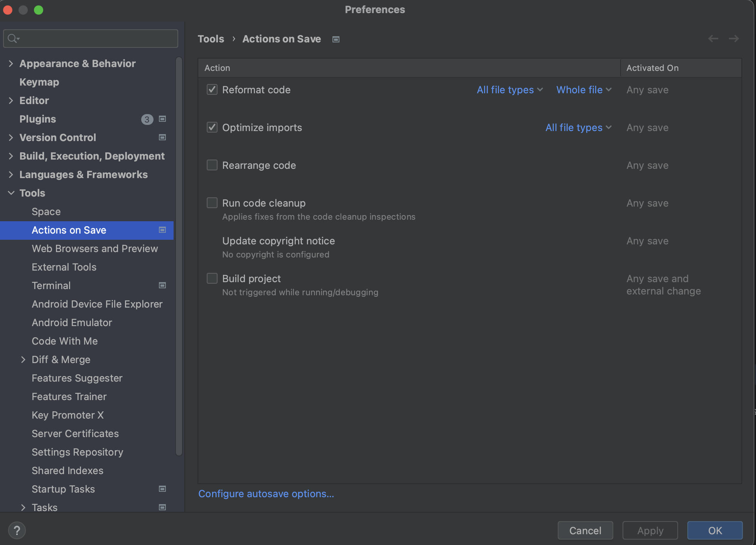Enable the Rearrange code checkbox
The image size is (756, 545).
point(212,165)
